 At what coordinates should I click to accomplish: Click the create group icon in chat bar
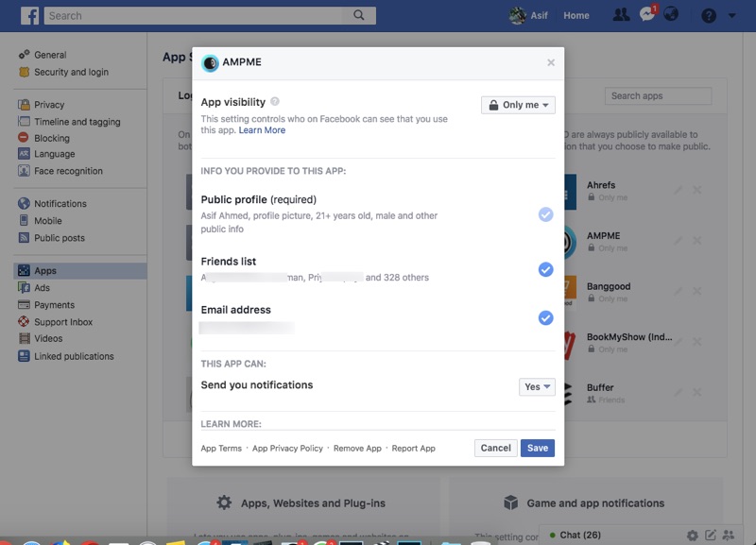coord(729,535)
